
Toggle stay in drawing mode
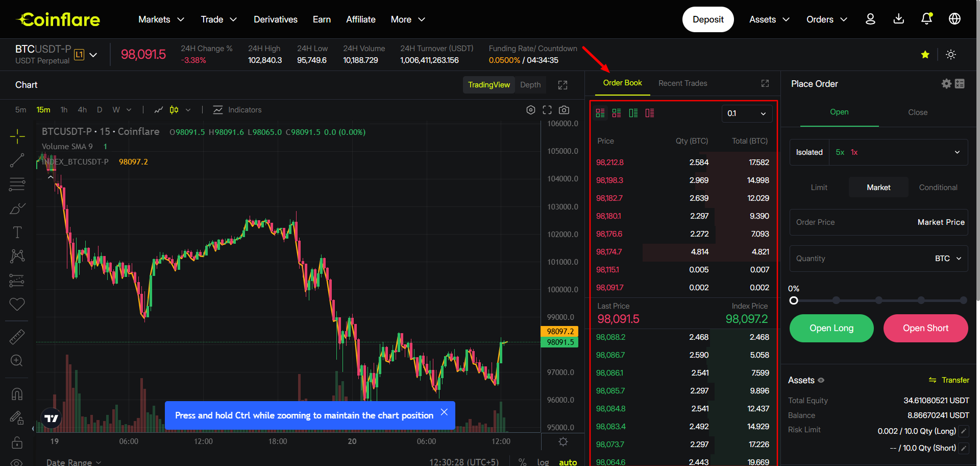point(17,418)
